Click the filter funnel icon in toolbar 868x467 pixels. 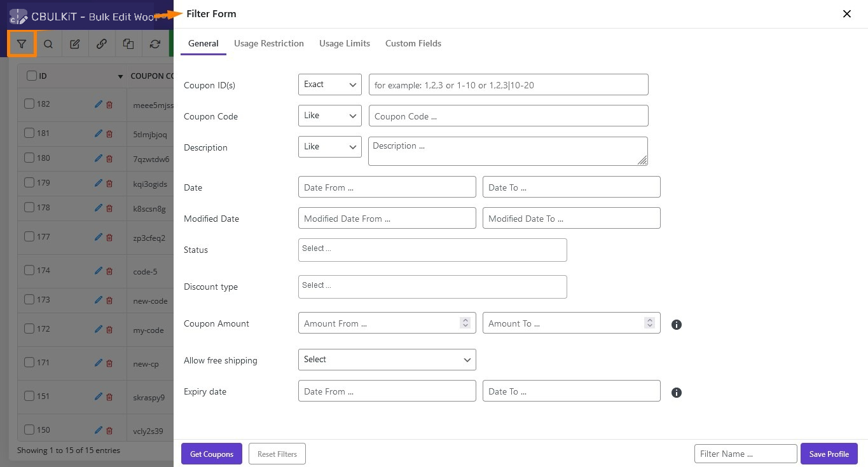coord(22,44)
